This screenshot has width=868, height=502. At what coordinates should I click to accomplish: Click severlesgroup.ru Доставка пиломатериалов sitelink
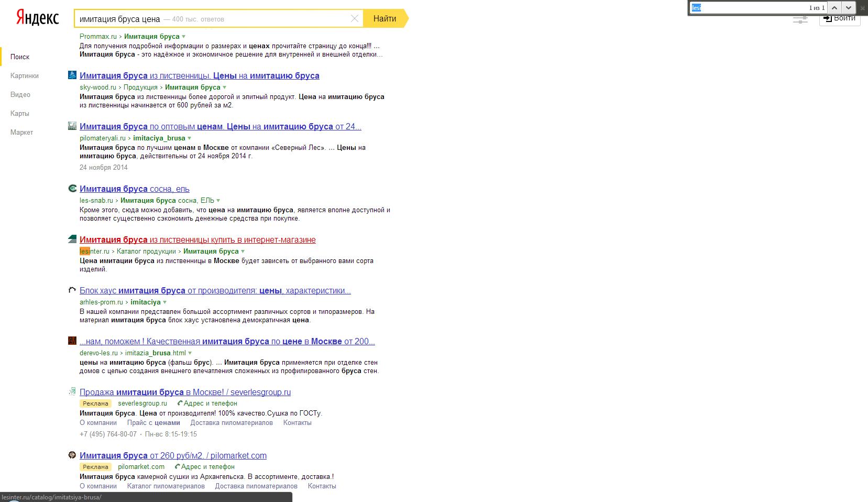tap(232, 423)
